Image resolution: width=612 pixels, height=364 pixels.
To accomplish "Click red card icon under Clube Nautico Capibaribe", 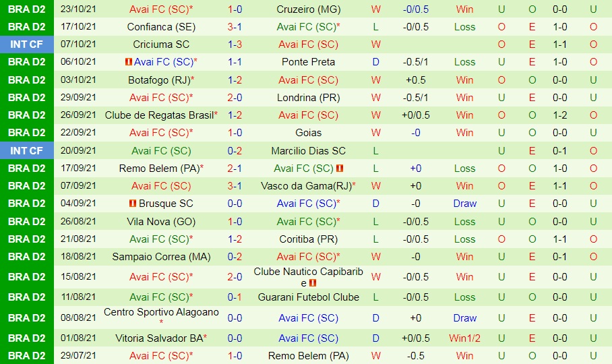I will [313, 283].
